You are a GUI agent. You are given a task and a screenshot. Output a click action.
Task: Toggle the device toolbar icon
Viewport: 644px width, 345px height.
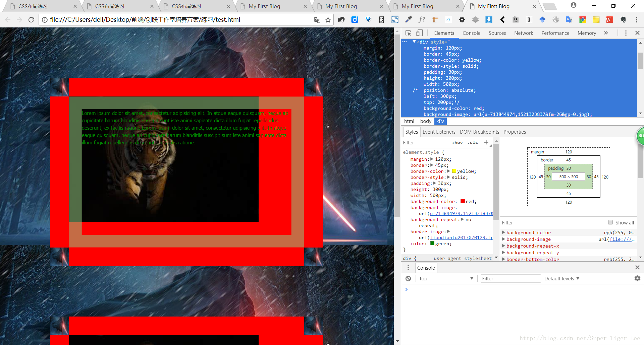pyautogui.click(x=420, y=33)
